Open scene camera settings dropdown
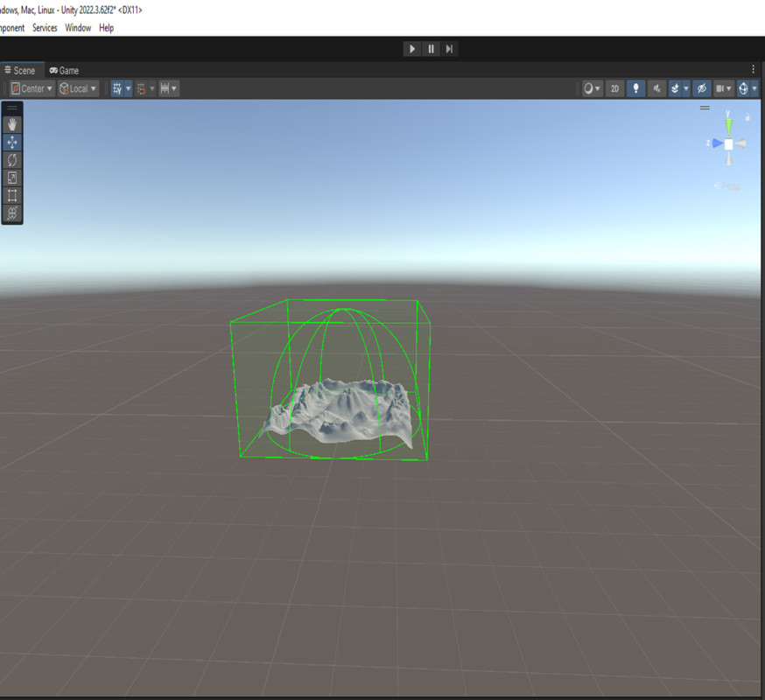 tap(724, 88)
